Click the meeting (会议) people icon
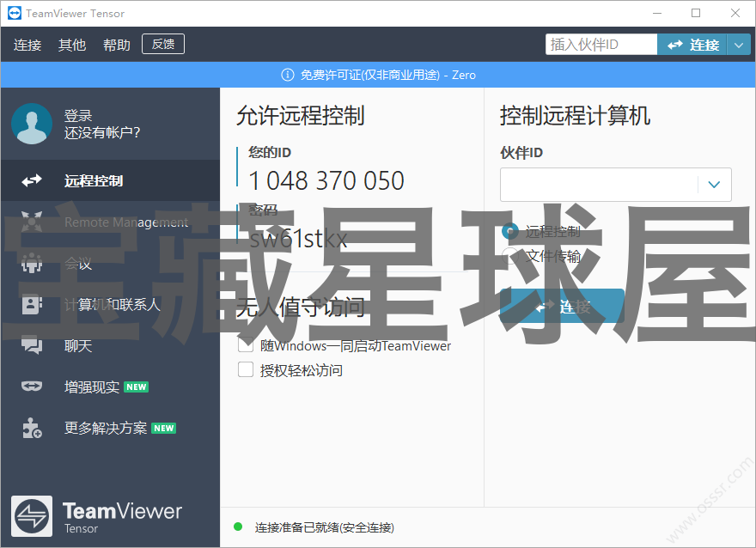The image size is (756, 548). coord(32,263)
